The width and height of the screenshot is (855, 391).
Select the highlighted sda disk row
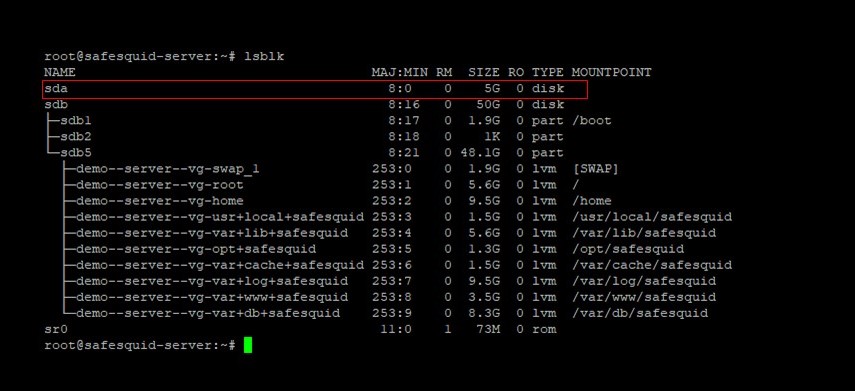[315, 89]
